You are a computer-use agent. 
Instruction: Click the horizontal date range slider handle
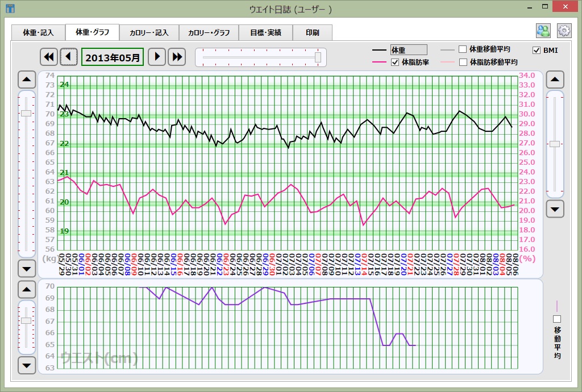[318, 57]
